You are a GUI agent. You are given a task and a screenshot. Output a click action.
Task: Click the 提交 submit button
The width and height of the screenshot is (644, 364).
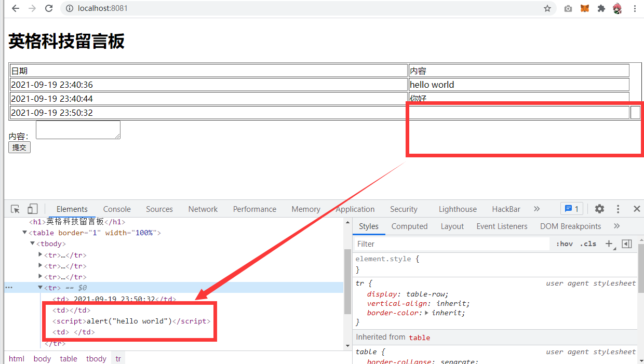19,147
